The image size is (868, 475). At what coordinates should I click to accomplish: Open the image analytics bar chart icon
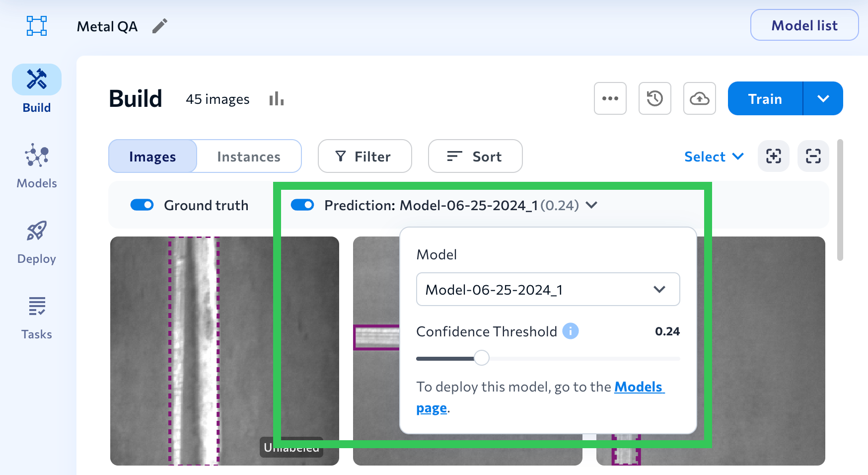pyautogui.click(x=276, y=99)
